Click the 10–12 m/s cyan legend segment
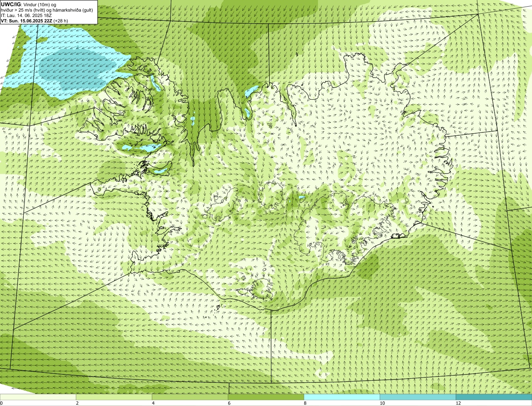Image resolution: width=532 pixels, height=406 pixels. click(418, 397)
